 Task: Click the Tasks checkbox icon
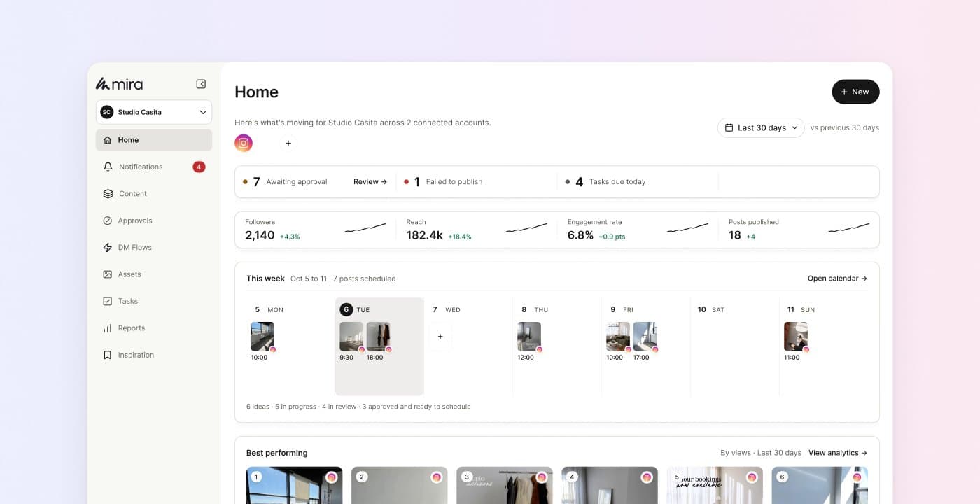click(108, 301)
